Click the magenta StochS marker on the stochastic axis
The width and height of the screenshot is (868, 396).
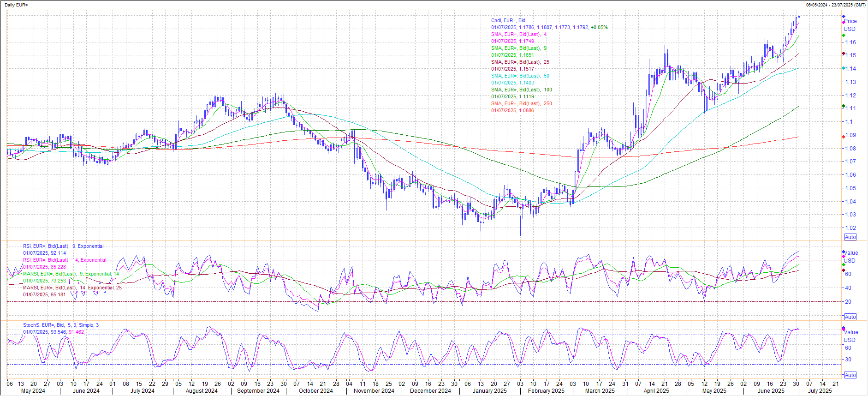tap(844, 330)
